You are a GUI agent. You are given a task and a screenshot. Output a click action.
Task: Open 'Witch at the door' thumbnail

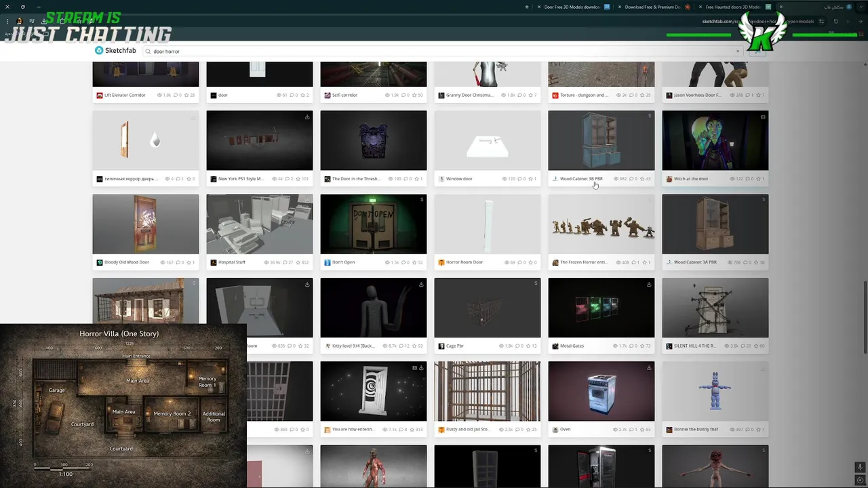715,140
